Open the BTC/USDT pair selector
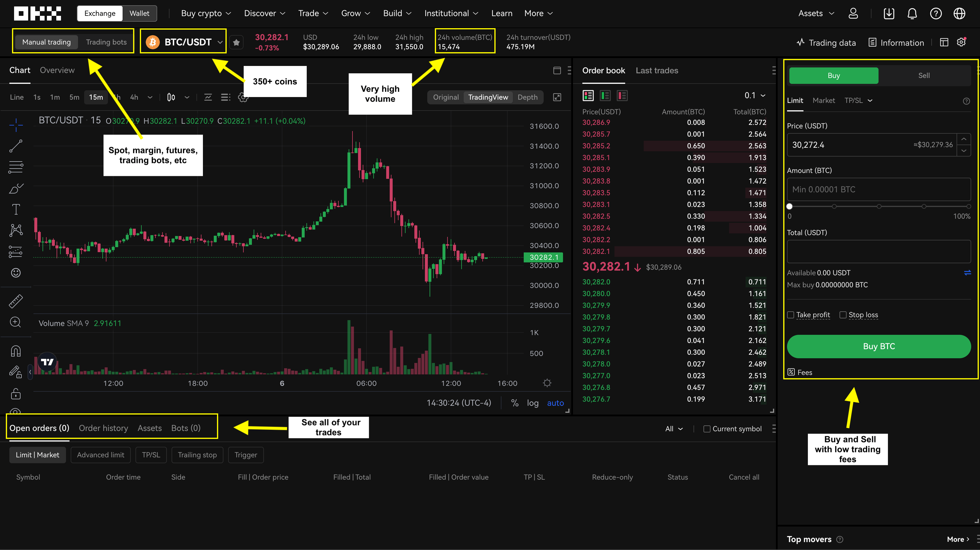 coord(184,42)
